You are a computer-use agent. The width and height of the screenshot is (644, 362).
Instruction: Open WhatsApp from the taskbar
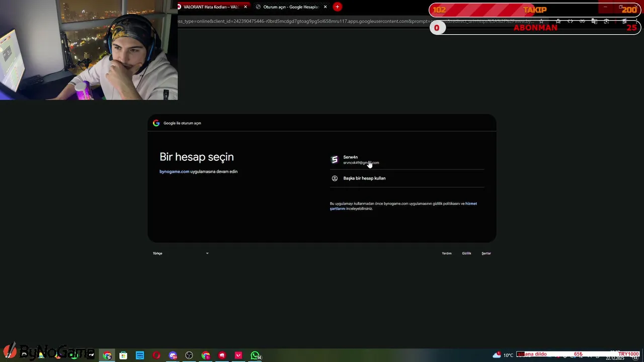[256, 355]
